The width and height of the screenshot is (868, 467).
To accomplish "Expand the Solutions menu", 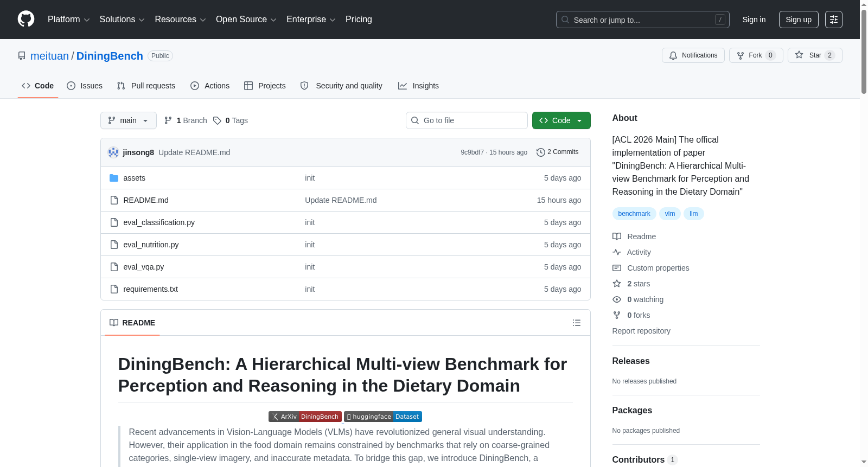I will click(x=122, y=20).
